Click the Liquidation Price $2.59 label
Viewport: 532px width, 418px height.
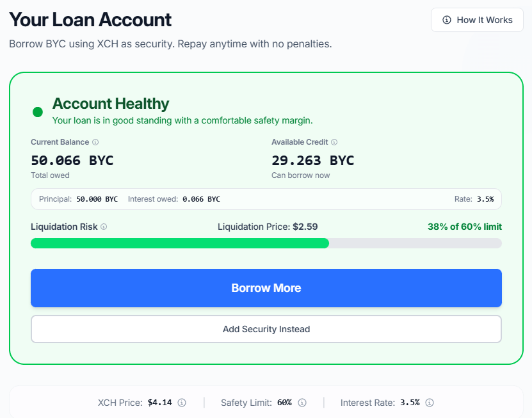coord(268,227)
